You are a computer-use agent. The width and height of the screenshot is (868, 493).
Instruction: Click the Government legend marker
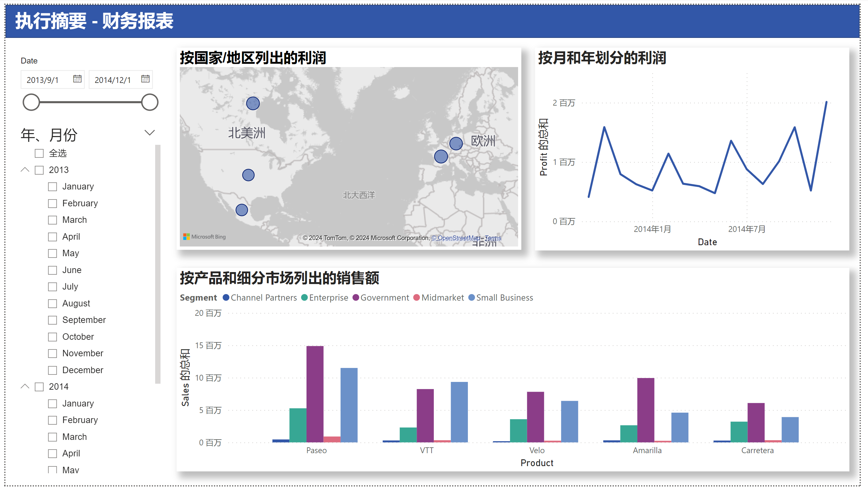pyautogui.click(x=356, y=298)
